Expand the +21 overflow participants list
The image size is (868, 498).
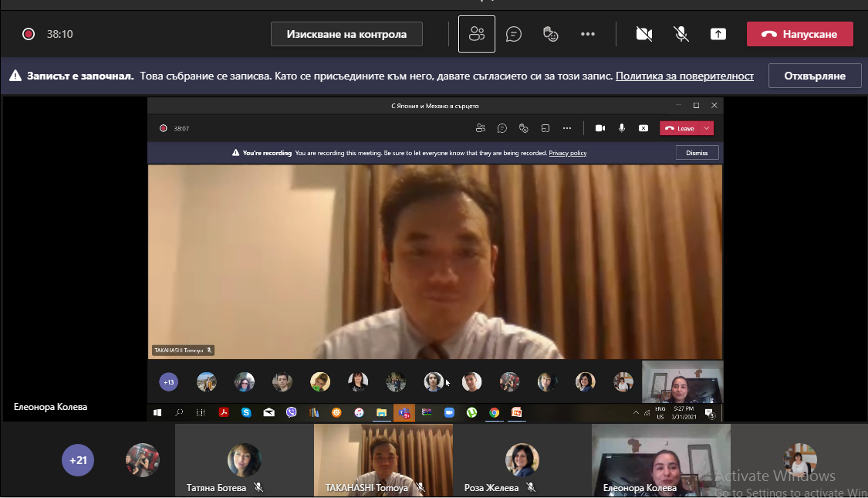(x=78, y=460)
